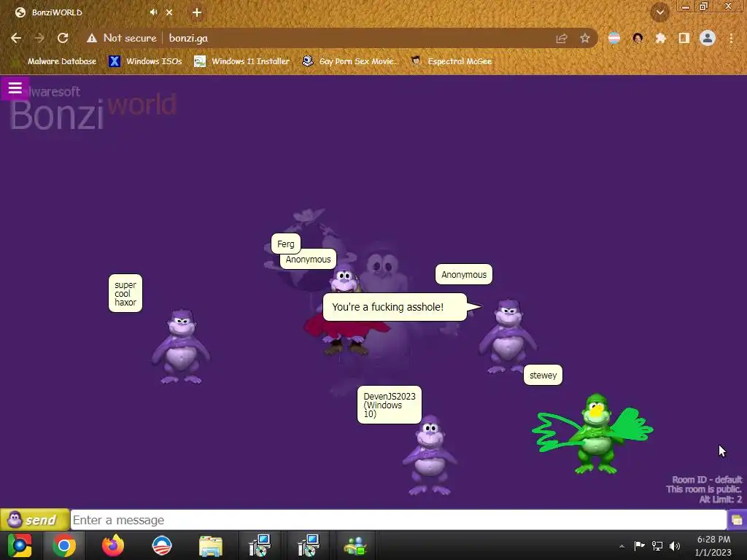This screenshot has height=560, width=747.
Task: Open the Start button on the taskbar
Action: (x=20, y=545)
